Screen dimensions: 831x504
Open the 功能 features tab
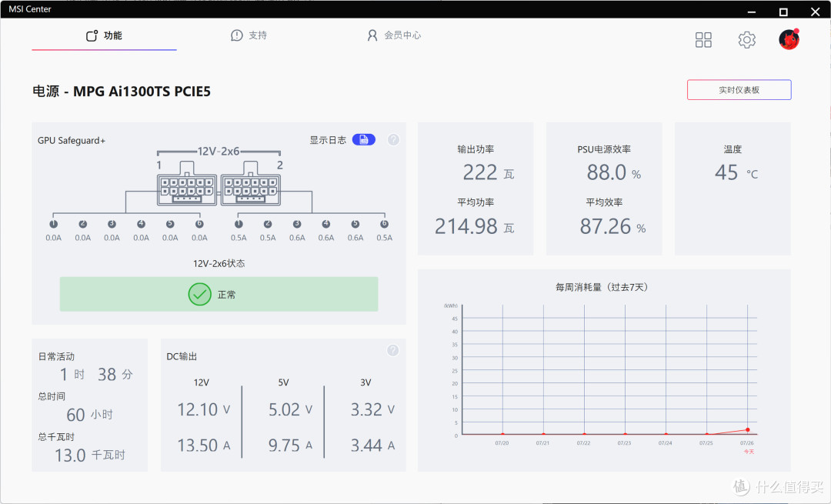click(105, 35)
